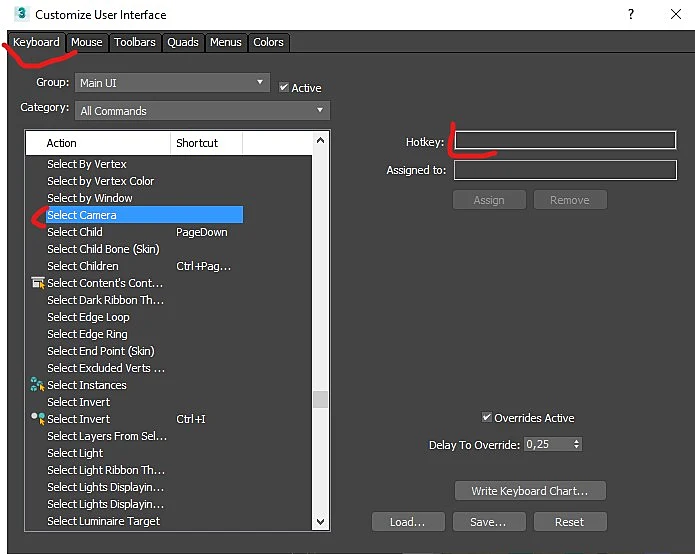Click the Ctrl+Pag... shortcut cell
This screenshot has height=554, width=695.
pos(203,266)
